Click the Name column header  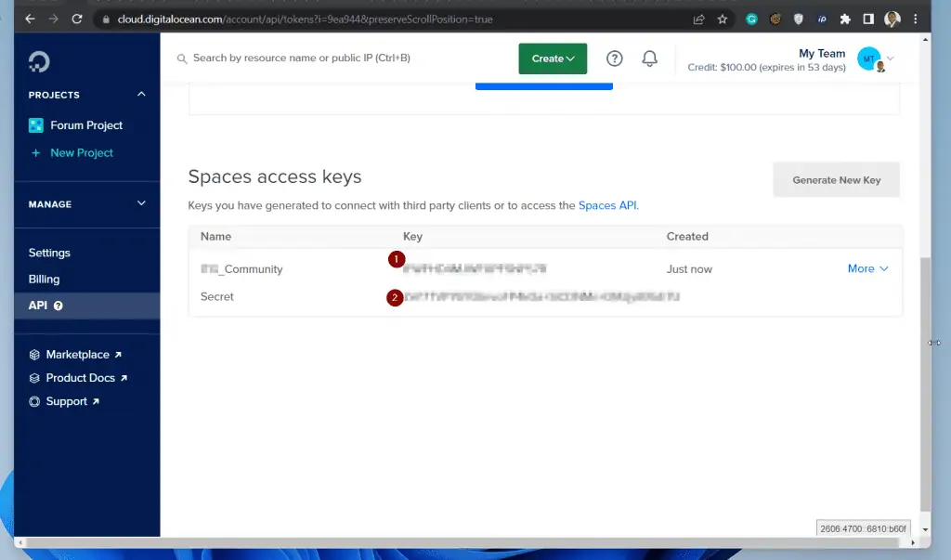pos(215,237)
